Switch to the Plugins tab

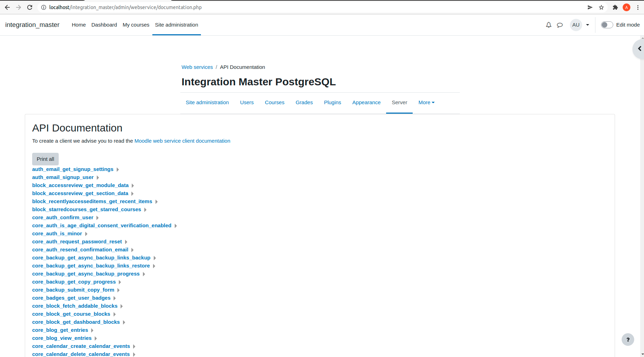(x=332, y=102)
